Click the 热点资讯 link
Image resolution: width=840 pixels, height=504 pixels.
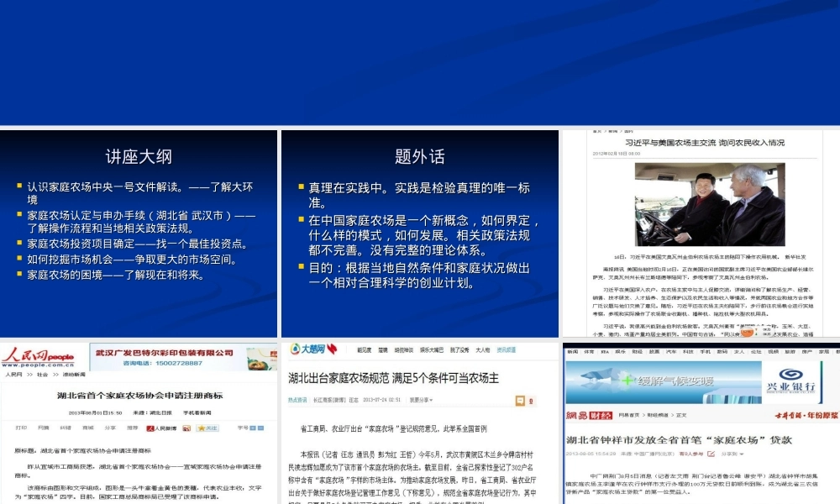pyautogui.click(x=297, y=400)
